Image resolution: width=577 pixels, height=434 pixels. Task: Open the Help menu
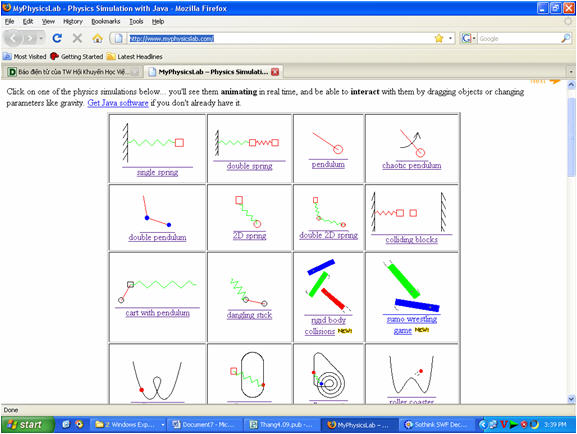point(158,21)
